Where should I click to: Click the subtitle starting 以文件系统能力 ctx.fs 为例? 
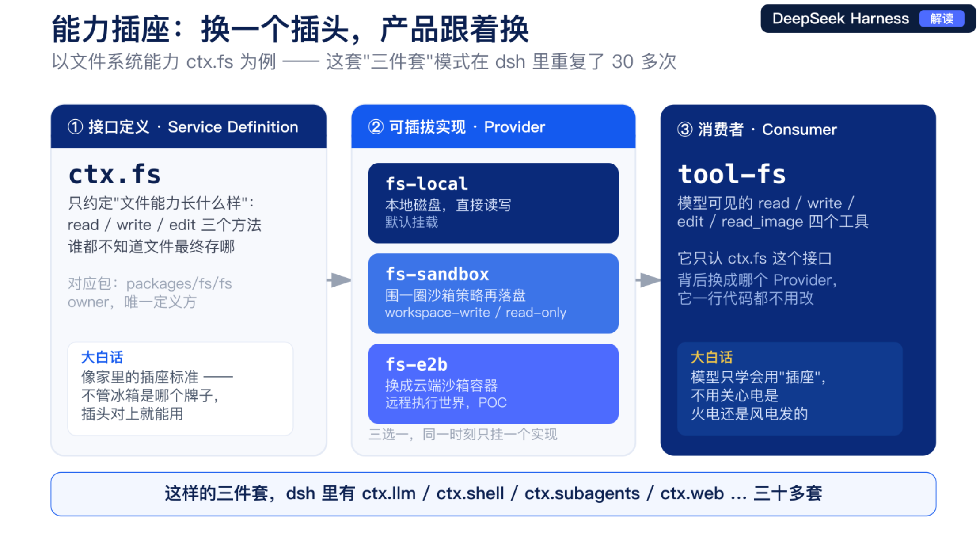365,61
